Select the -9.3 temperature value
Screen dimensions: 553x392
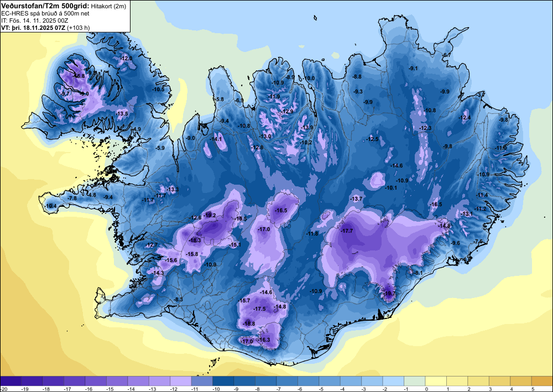click(x=358, y=91)
